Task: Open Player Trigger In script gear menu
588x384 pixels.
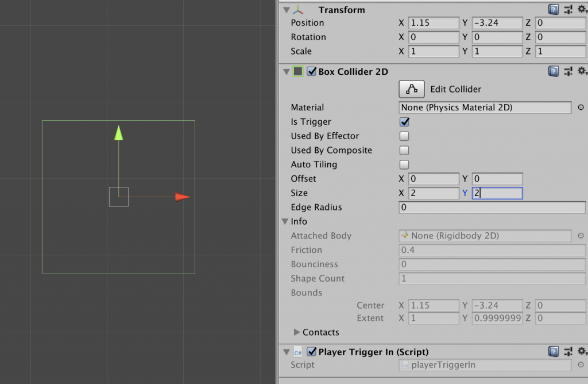Action: 582,351
